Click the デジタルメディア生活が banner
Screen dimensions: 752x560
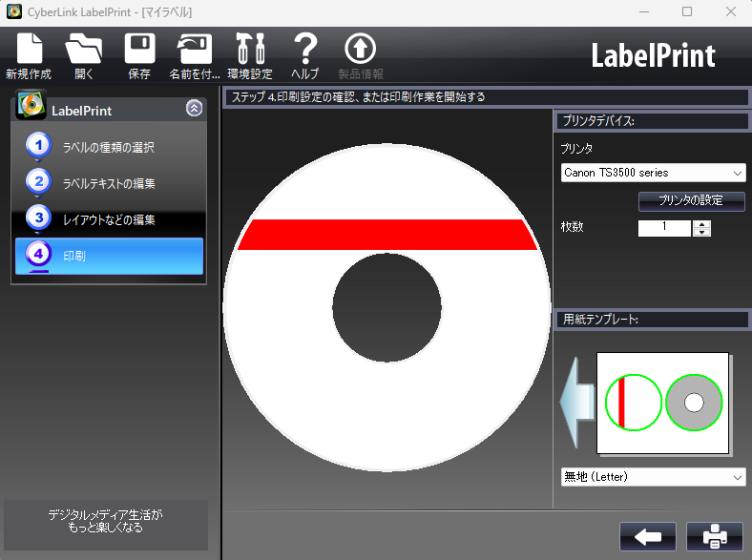(x=106, y=525)
